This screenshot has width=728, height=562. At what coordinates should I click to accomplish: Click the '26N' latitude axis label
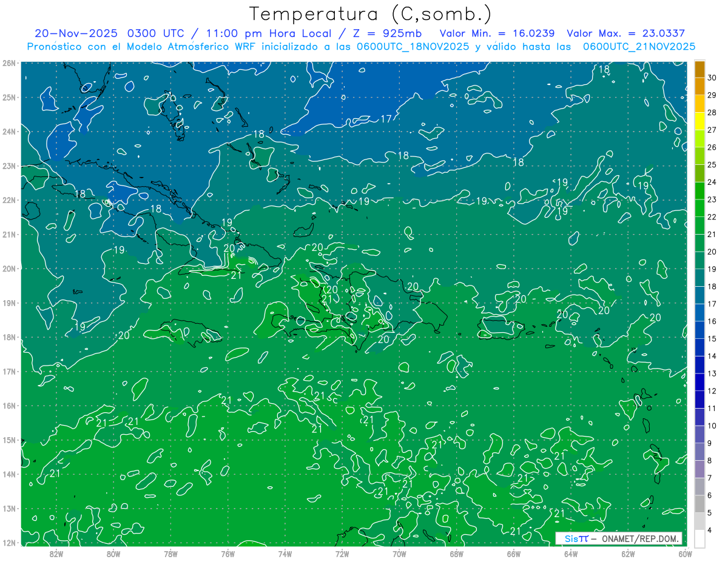click(9, 63)
